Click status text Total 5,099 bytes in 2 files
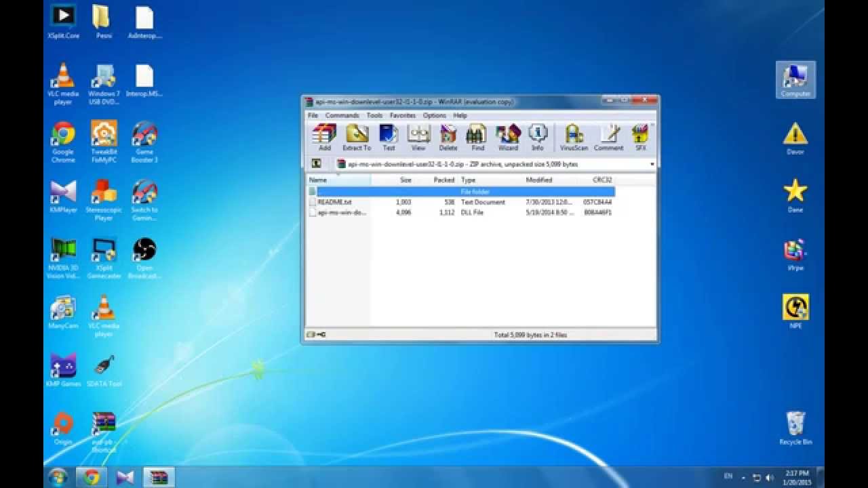This screenshot has width=868, height=488. point(530,335)
